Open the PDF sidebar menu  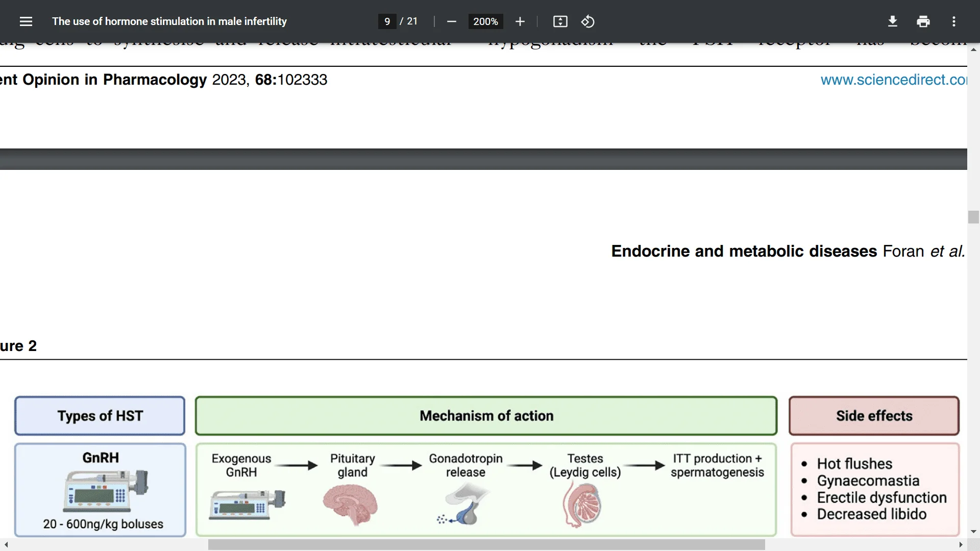coord(26,21)
